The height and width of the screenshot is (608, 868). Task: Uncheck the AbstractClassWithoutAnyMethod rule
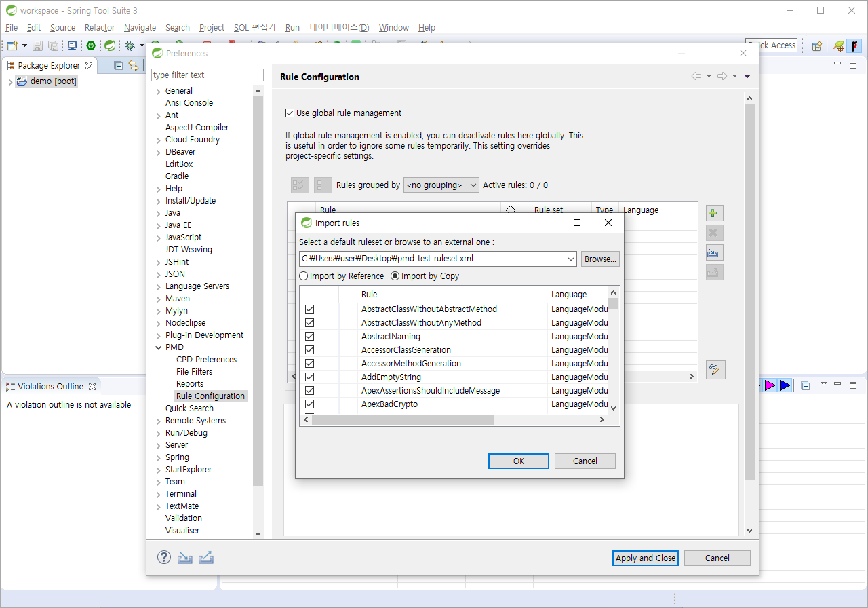[310, 323]
